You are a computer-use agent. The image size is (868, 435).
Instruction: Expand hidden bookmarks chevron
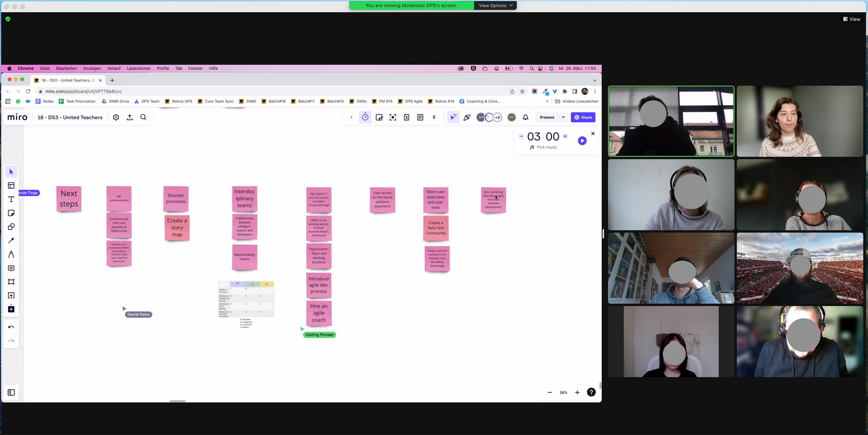pyautogui.click(x=547, y=101)
